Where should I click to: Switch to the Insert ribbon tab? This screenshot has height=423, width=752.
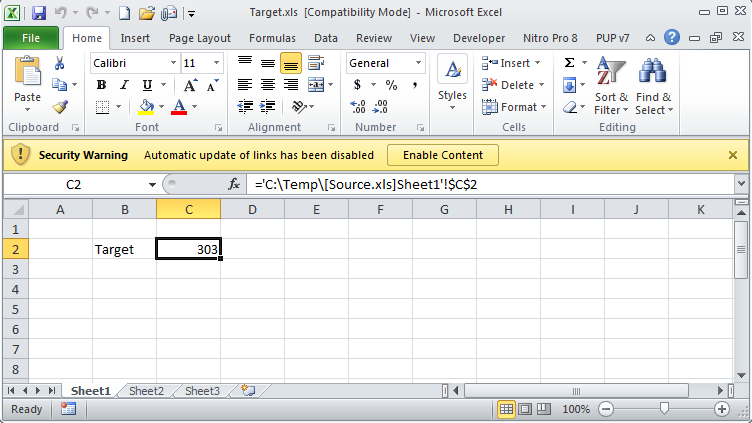tap(135, 38)
